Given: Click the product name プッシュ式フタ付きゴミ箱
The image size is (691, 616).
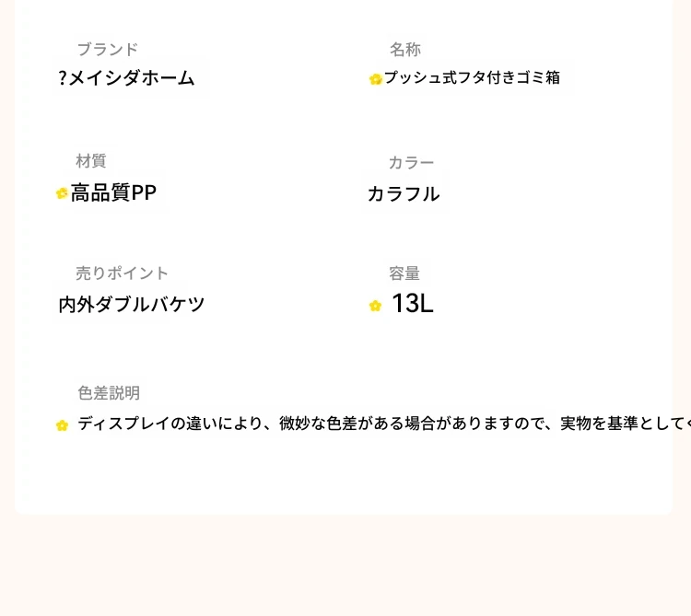Looking at the screenshot, I should click(472, 77).
